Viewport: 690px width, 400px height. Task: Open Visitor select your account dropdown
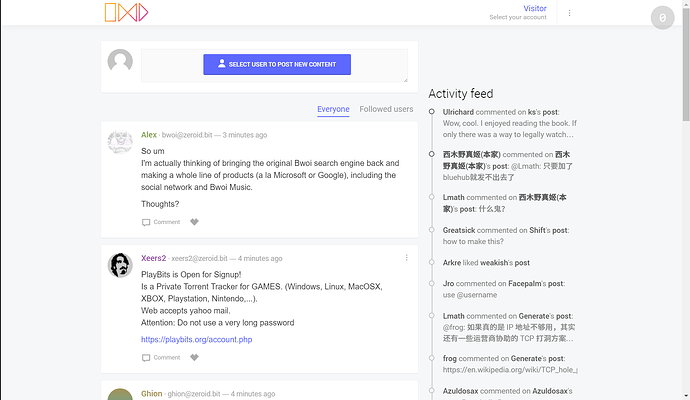[x=518, y=12]
